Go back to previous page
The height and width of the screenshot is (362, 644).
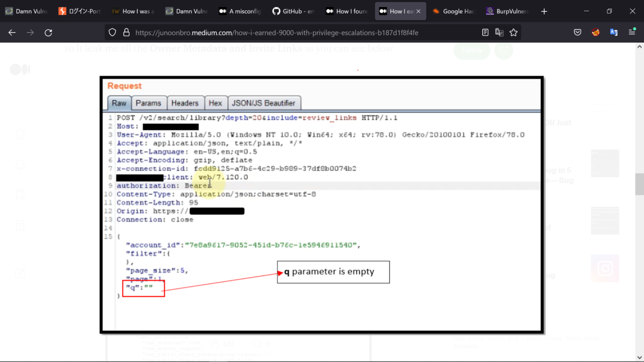[12, 33]
